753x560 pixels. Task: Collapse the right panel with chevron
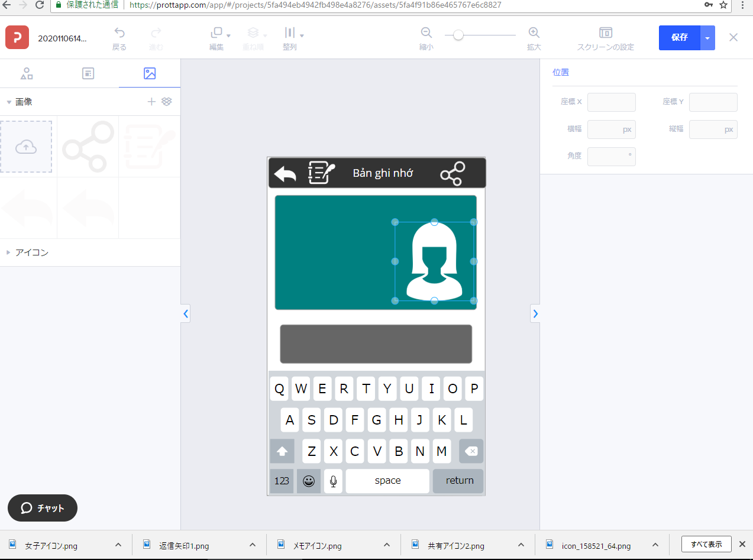coord(535,314)
